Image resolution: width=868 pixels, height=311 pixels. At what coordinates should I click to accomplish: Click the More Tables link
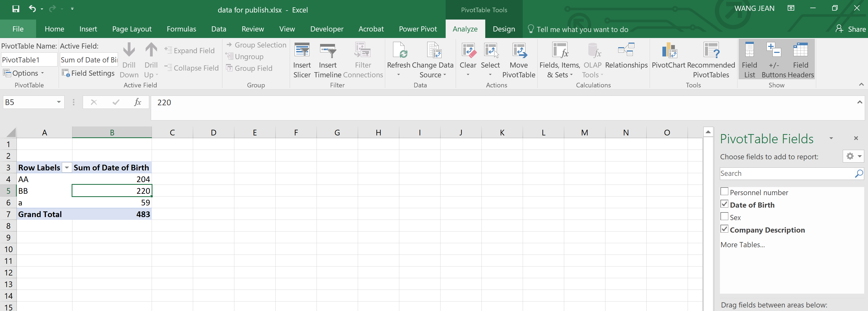[x=742, y=245]
